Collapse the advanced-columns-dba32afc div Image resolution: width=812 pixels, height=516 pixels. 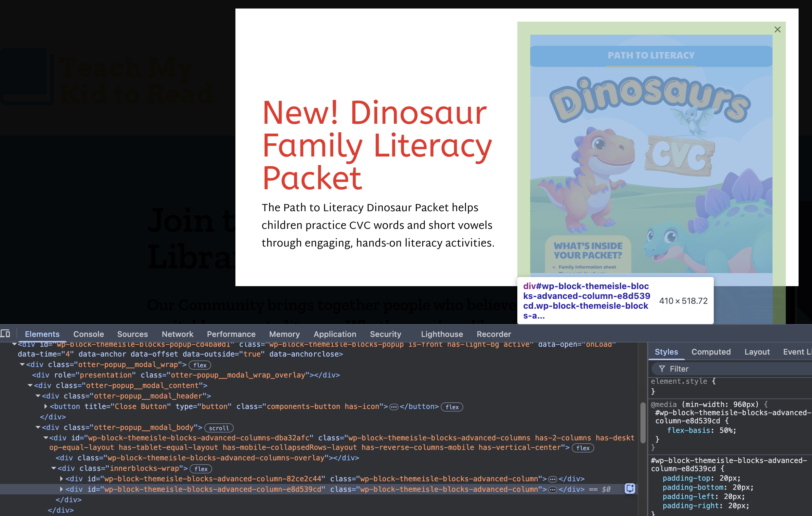pyautogui.click(x=46, y=438)
